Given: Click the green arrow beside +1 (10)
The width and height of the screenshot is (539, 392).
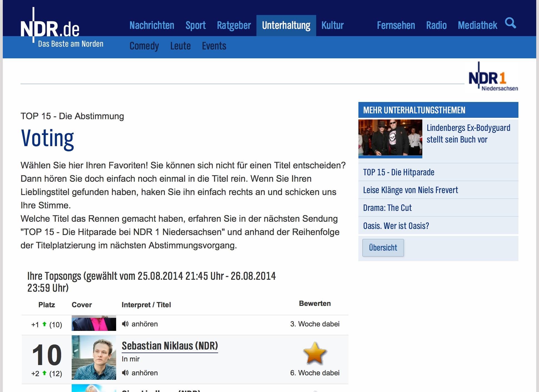Looking at the screenshot, I should click(x=44, y=324).
